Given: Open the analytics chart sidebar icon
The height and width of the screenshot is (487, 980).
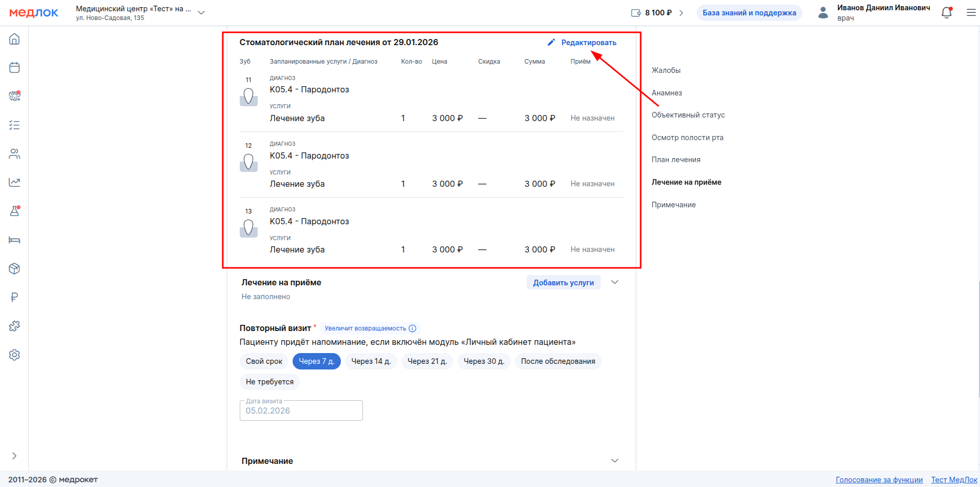Looking at the screenshot, I should (x=14, y=182).
